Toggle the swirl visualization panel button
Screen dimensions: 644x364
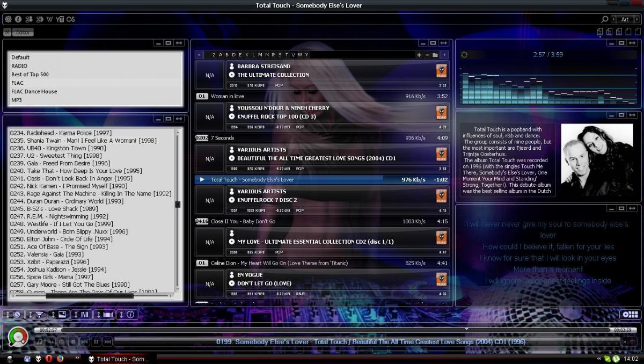click(x=13, y=315)
